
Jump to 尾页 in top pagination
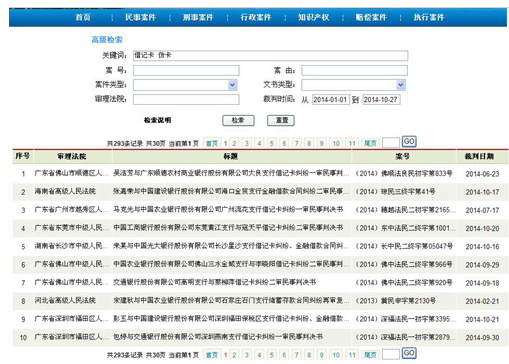(370, 143)
